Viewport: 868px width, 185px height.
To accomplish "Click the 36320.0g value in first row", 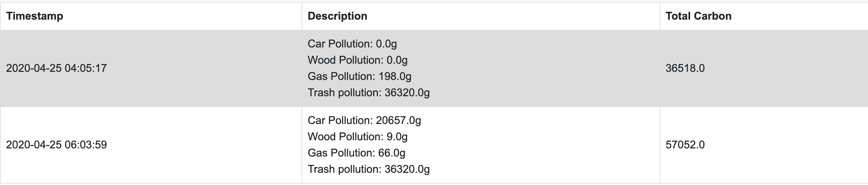I will (x=407, y=92).
